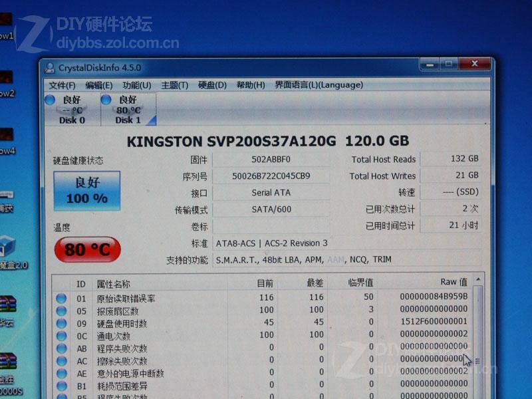Click the scroll-up arrow of the attribute list

point(477,279)
